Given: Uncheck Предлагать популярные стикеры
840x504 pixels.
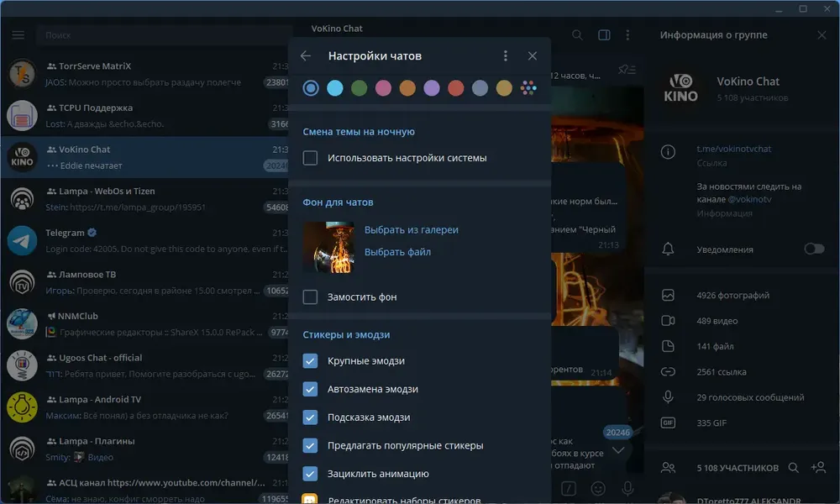Looking at the screenshot, I should click(x=310, y=445).
